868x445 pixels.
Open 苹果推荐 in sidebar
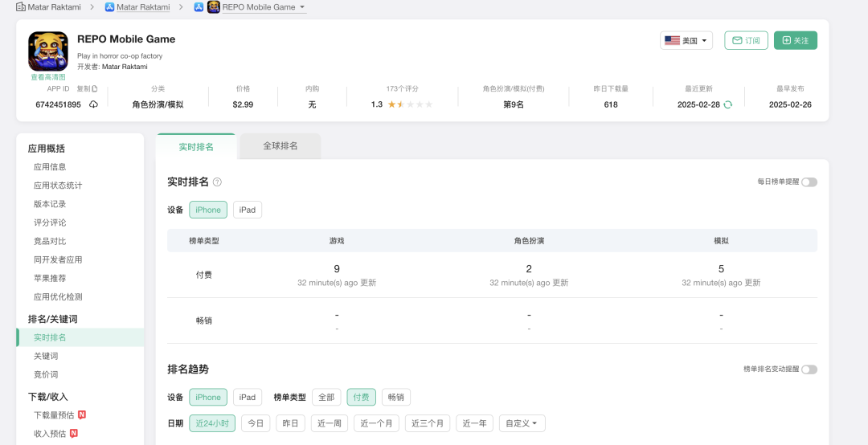coord(50,278)
